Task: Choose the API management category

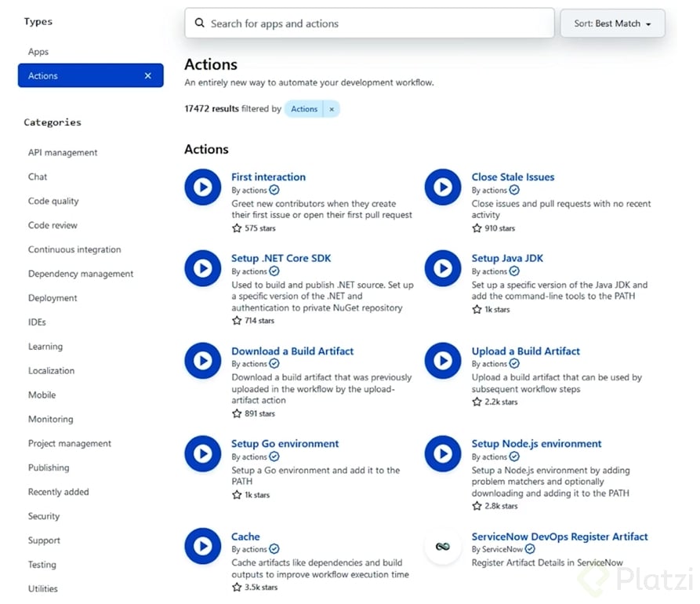Action: (x=63, y=153)
